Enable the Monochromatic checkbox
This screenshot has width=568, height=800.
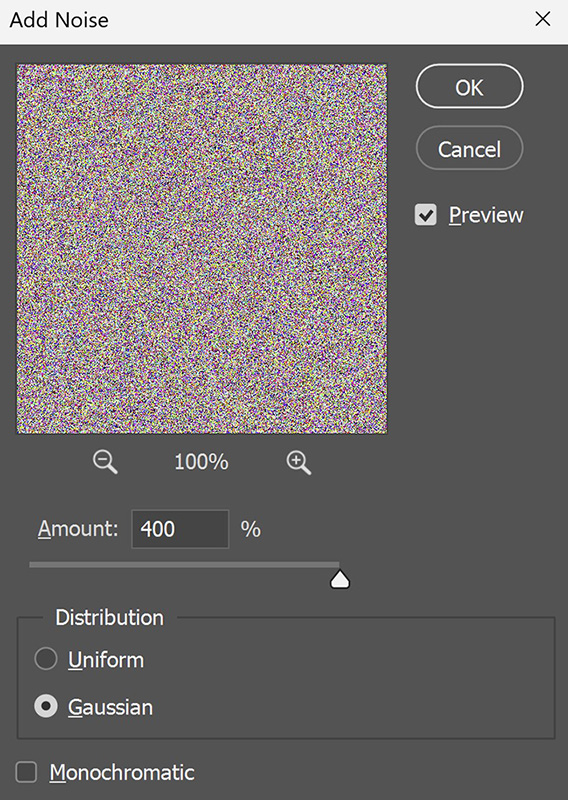click(26, 772)
